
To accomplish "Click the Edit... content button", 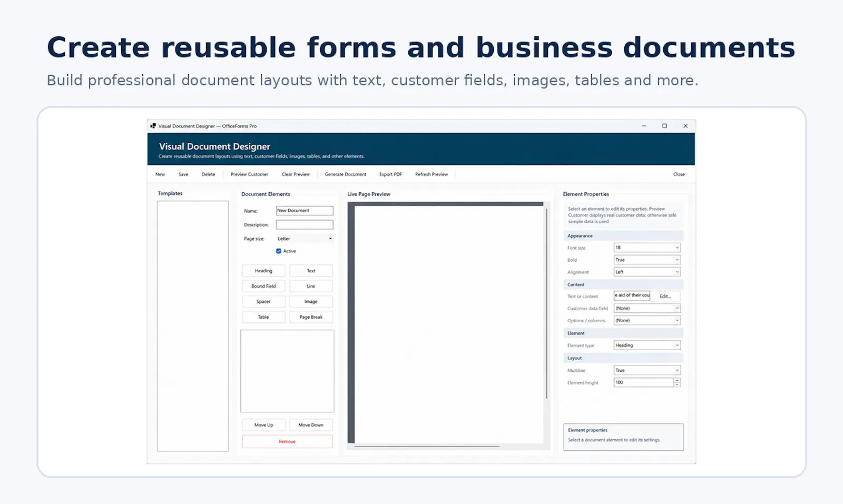I will click(665, 296).
